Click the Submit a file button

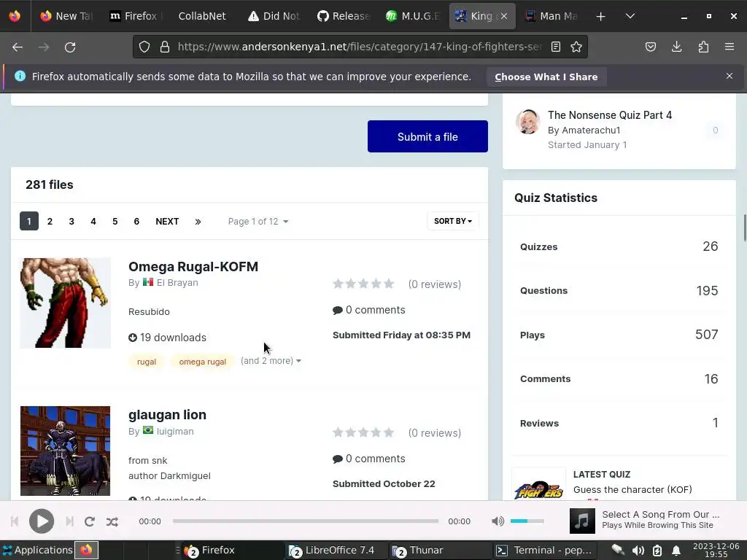427,136
